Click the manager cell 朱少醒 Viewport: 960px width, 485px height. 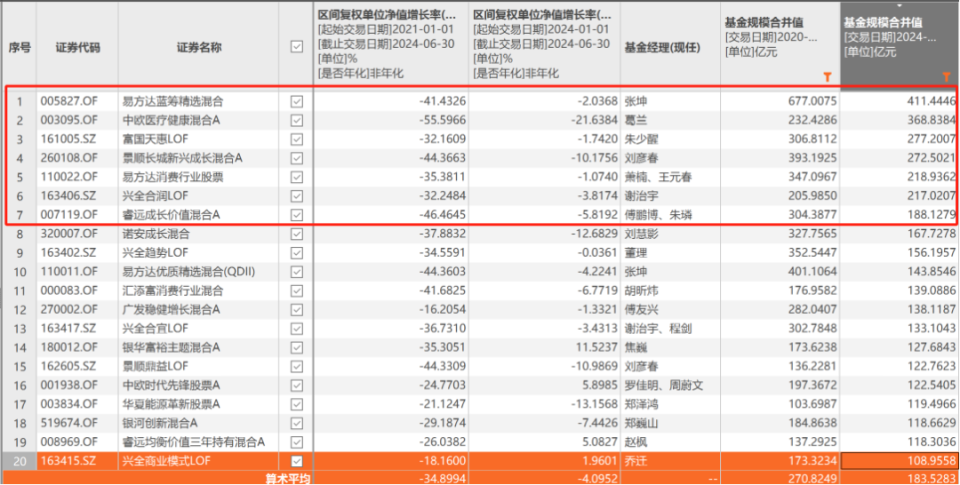(641, 140)
